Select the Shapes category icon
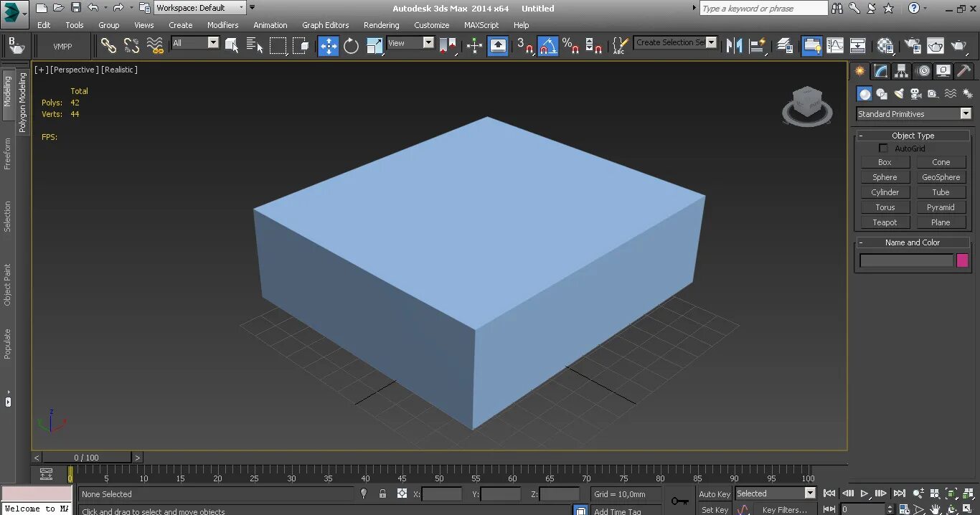The height and width of the screenshot is (515, 980). [x=882, y=94]
